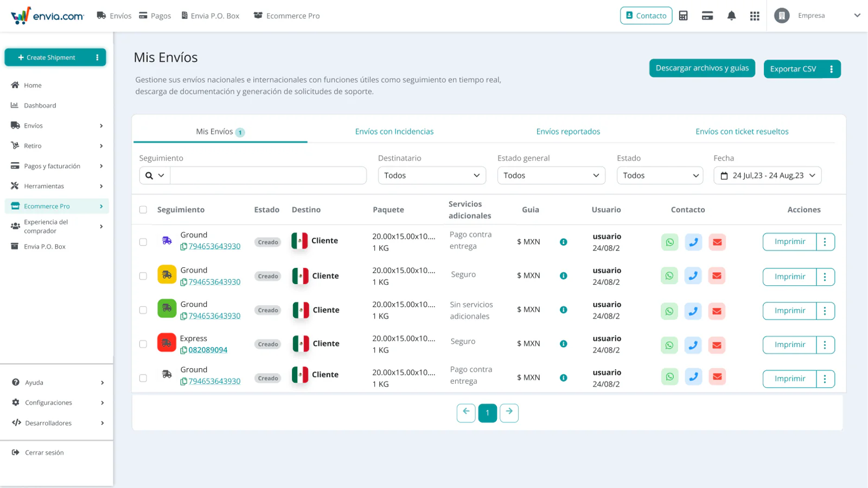Click the red Express carrier icon
The image size is (868, 488).
167,343
